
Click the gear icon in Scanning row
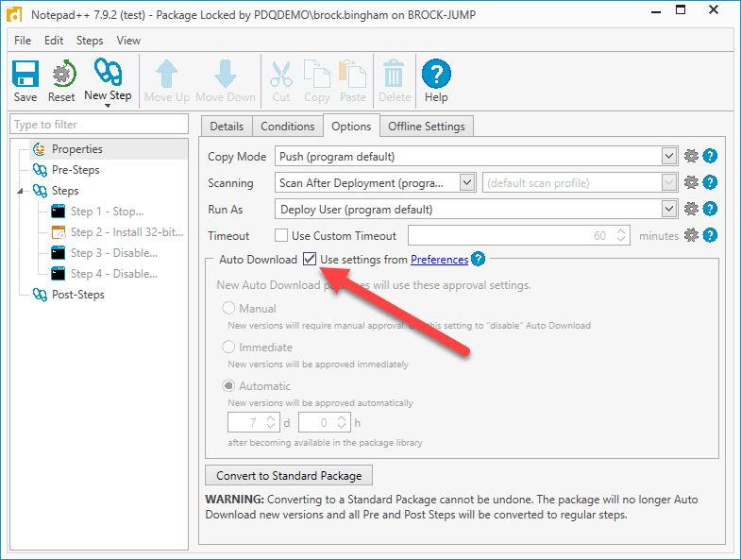coord(691,182)
